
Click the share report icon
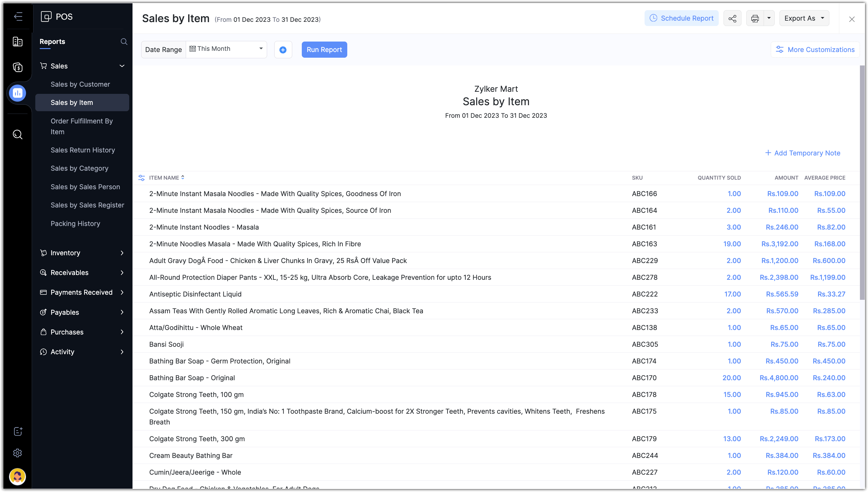click(x=732, y=19)
